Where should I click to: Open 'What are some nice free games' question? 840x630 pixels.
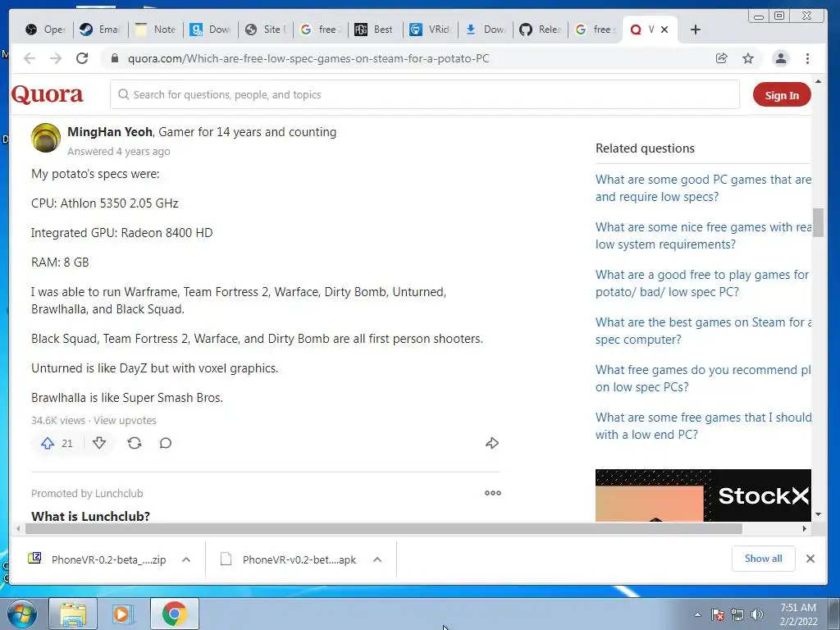tap(703, 235)
